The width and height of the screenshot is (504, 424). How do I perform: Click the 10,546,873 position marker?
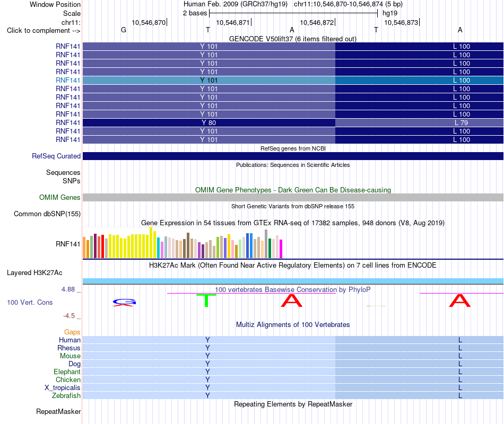[401, 22]
